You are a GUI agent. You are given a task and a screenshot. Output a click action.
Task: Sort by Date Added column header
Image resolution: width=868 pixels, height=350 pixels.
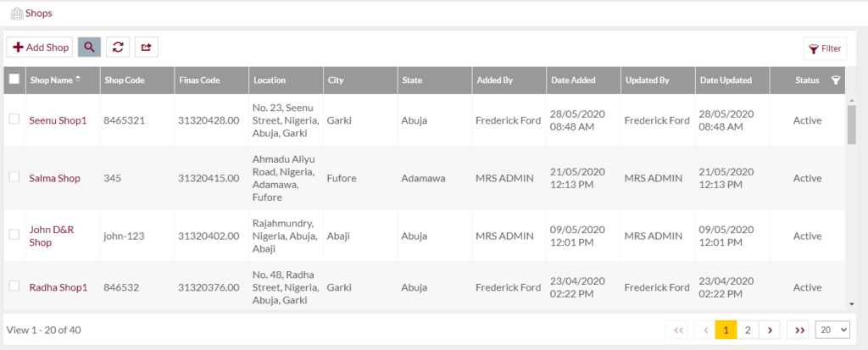[x=573, y=81]
